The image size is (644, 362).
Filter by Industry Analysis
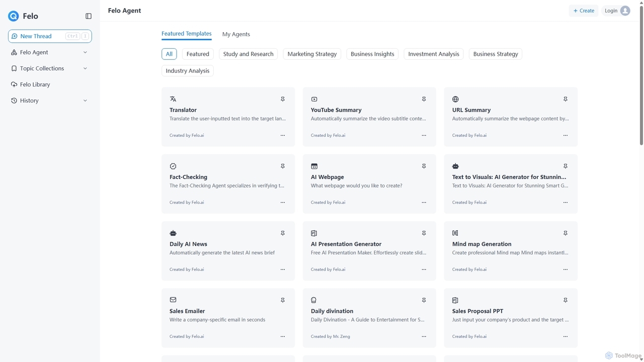[188, 71]
